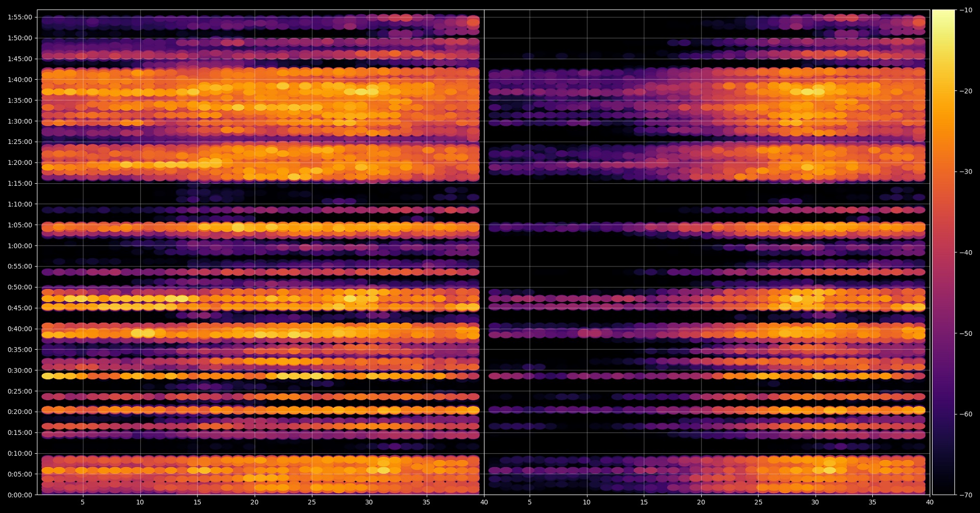
Task: Select x-axis label 20 under the left plot
Action: point(254,502)
